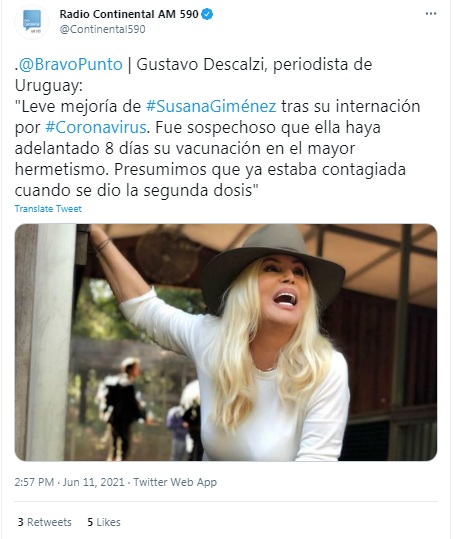Click the likes count number 5
Viewport: 456px width, 539px height.
(90, 522)
